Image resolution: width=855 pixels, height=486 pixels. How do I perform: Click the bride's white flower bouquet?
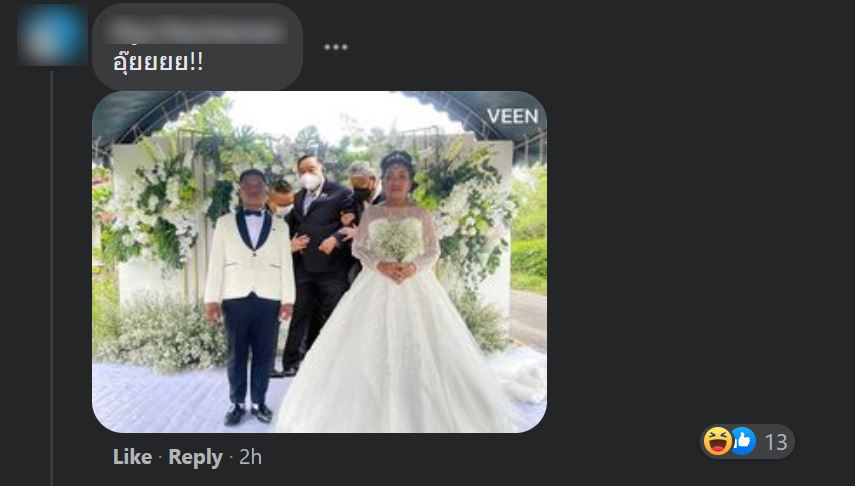(x=396, y=239)
